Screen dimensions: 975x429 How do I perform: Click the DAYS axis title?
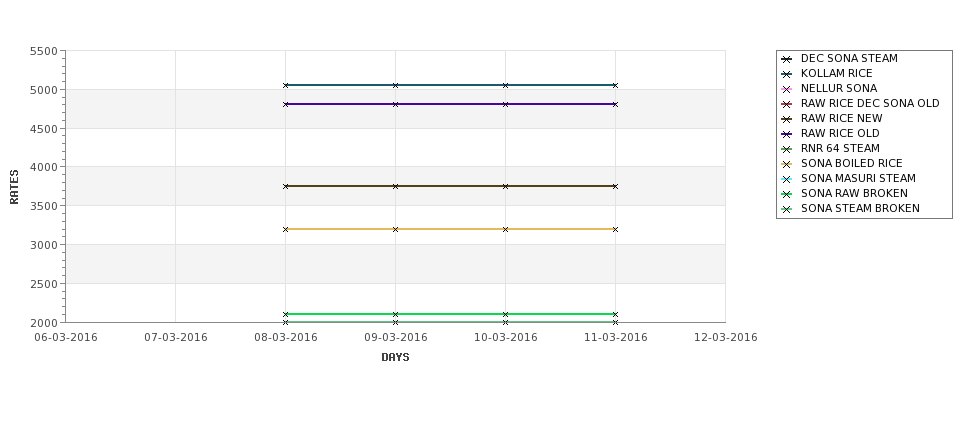pyautogui.click(x=395, y=358)
